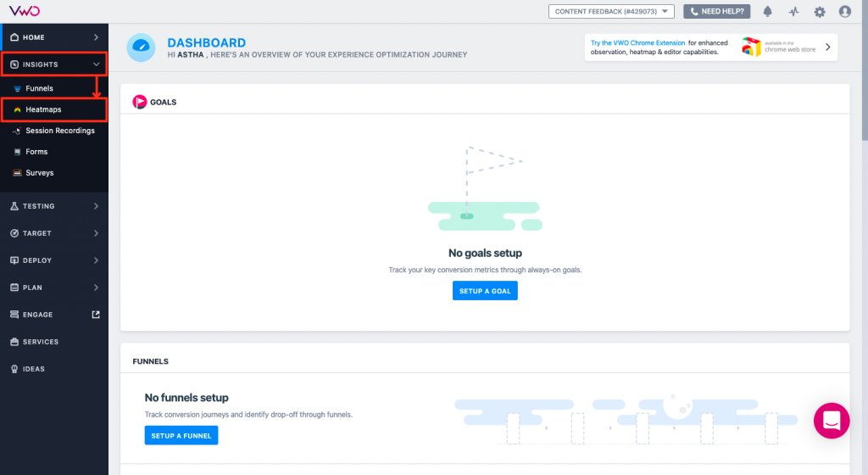Click Setup a Funnel button
868x475 pixels.
[181, 435]
